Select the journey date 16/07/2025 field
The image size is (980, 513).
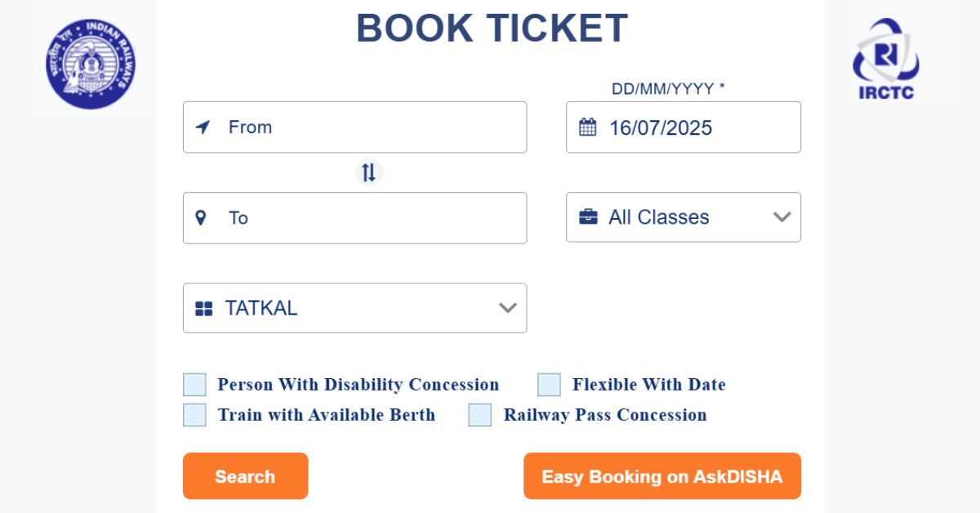[x=684, y=127]
